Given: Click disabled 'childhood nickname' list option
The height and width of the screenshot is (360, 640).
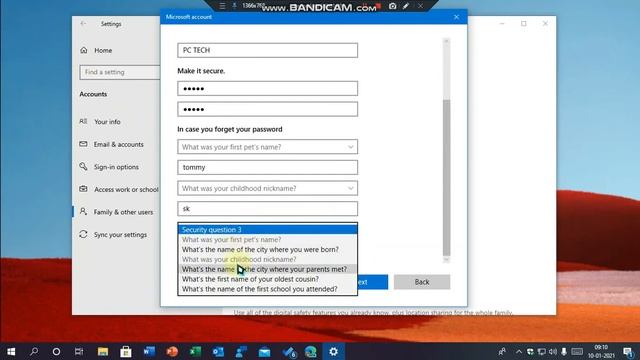Looking at the screenshot, I should 267,259.
